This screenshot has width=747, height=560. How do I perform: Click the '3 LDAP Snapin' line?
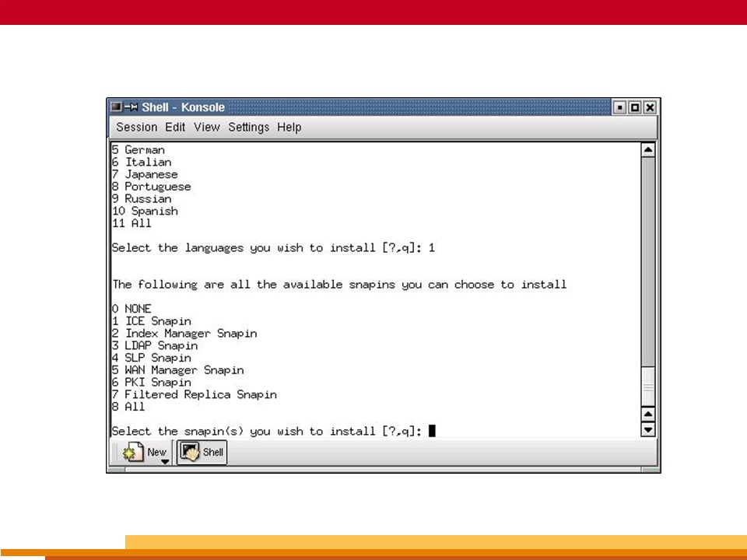(155, 345)
